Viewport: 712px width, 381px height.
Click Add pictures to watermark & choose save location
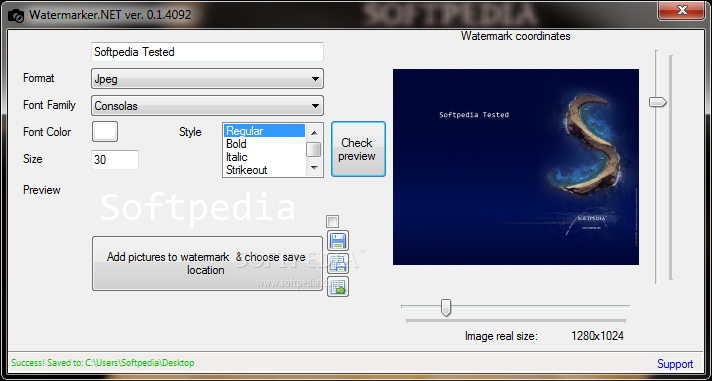(207, 263)
